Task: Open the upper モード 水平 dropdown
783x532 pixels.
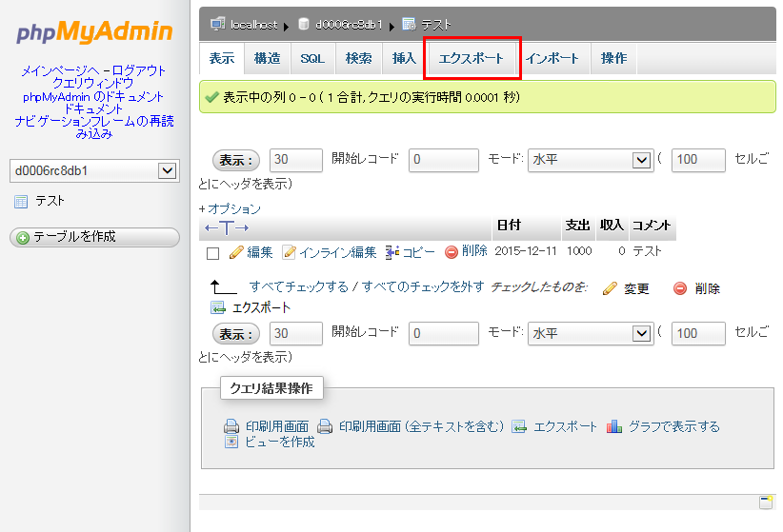Action: pyautogui.click(x=591, y=160)
